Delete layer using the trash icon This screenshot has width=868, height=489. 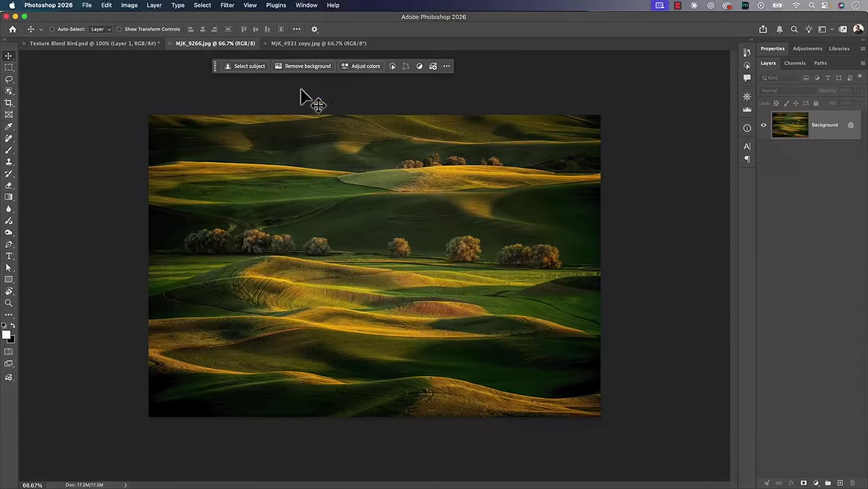(x=852, y=482)
